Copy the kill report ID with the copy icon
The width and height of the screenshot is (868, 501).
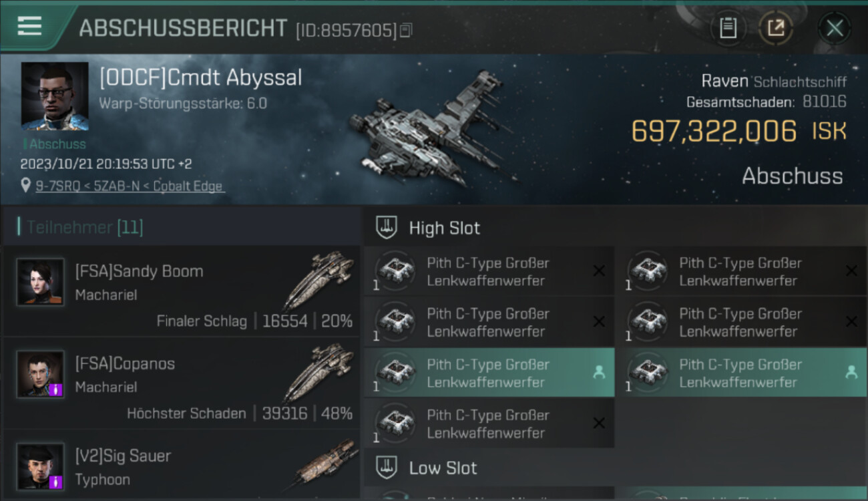(x=406, y=29)
